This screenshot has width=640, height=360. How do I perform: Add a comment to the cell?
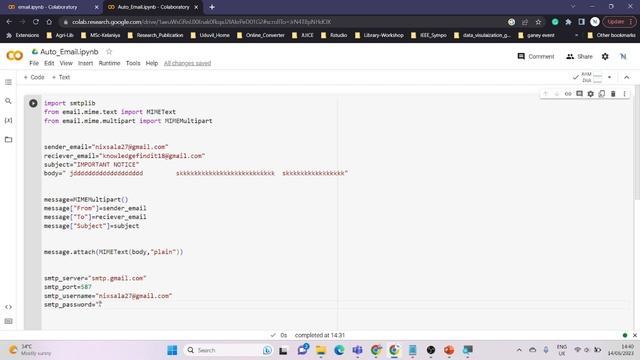(579, 94)
